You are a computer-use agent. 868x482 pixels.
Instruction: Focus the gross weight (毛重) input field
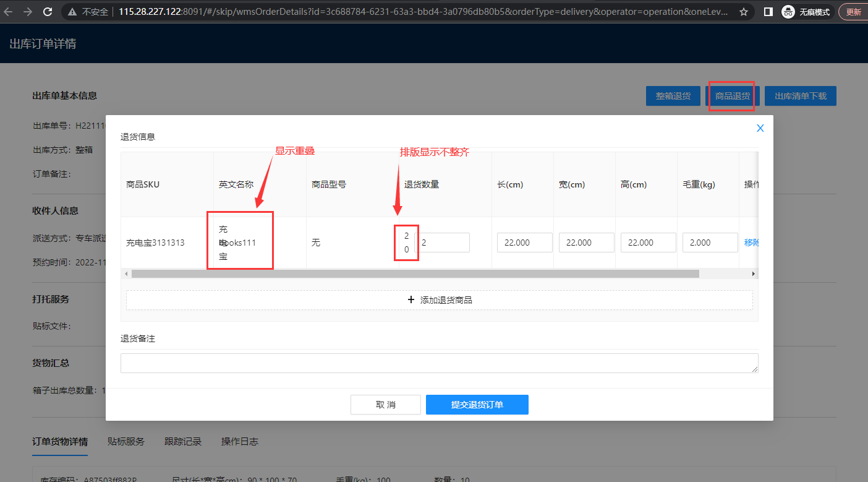709,243
